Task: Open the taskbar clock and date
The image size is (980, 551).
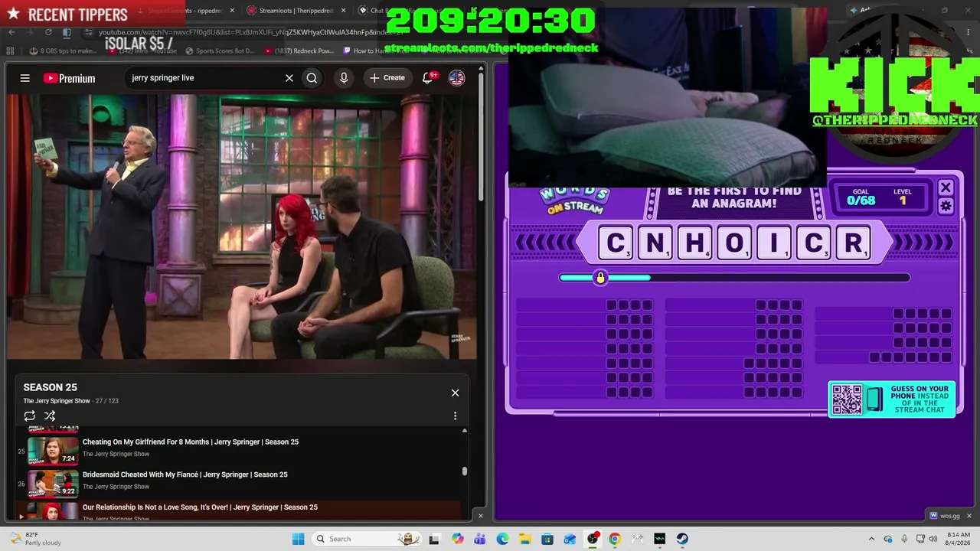Action: tap(959, 539)
